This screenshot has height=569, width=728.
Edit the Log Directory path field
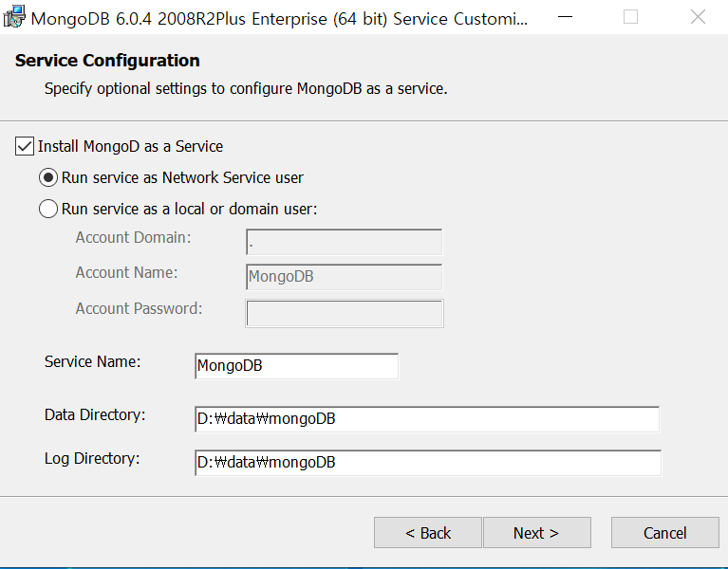428,463
